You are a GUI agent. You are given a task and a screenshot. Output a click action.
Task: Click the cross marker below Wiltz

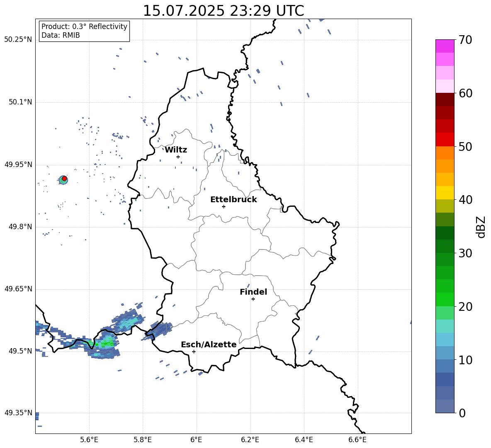click(178, 157)
